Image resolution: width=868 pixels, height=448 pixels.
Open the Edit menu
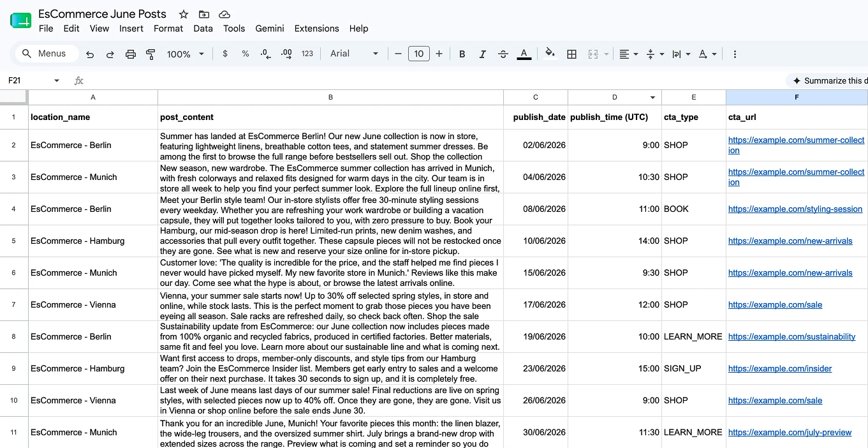(71, 29)
